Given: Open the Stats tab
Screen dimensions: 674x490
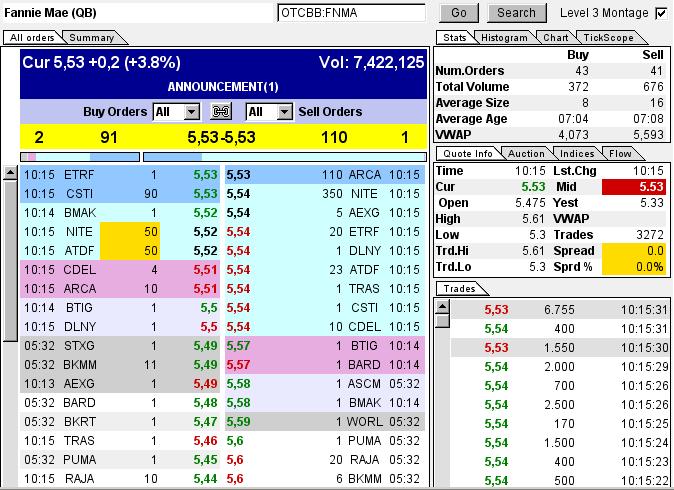Looking at the screenshot, I should click(x=454, y=37).
